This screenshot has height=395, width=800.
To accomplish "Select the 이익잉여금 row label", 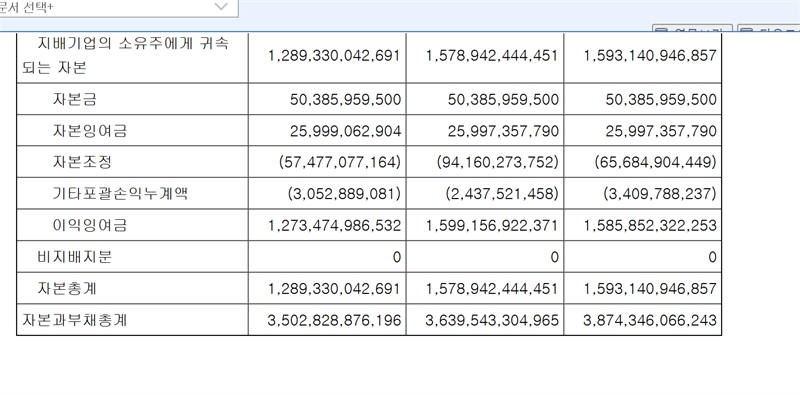I will pyautogui.click(x=89, y=226).
